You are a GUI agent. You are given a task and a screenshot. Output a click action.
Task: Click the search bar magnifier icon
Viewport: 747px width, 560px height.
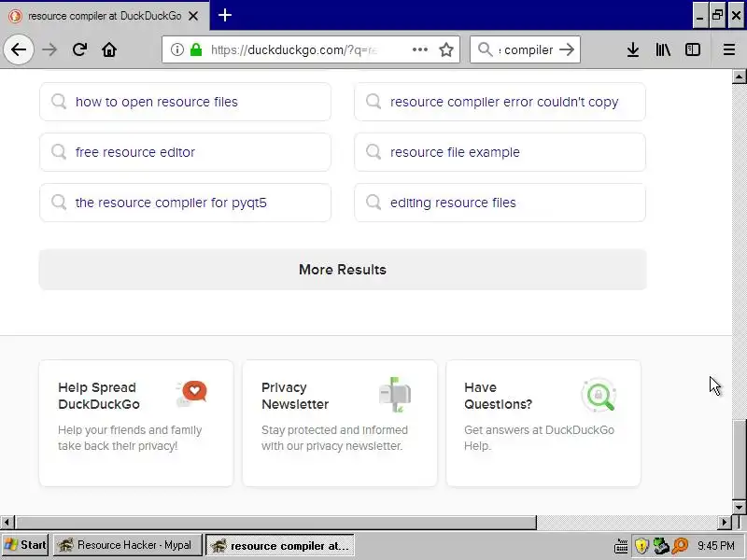(x=485, y=49)
